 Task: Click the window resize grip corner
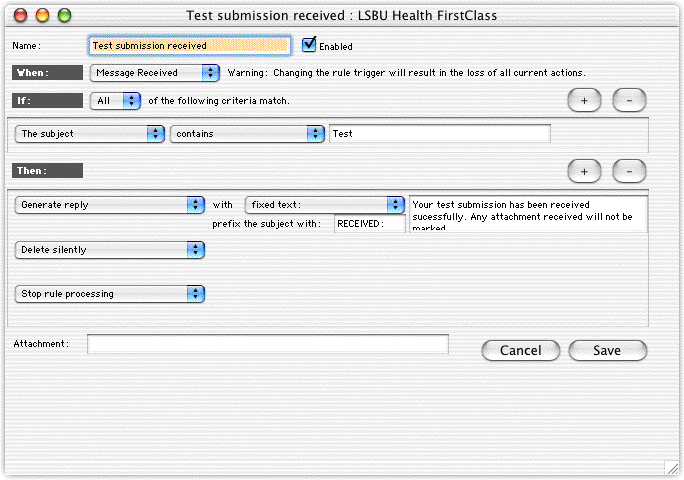(672, 468)
